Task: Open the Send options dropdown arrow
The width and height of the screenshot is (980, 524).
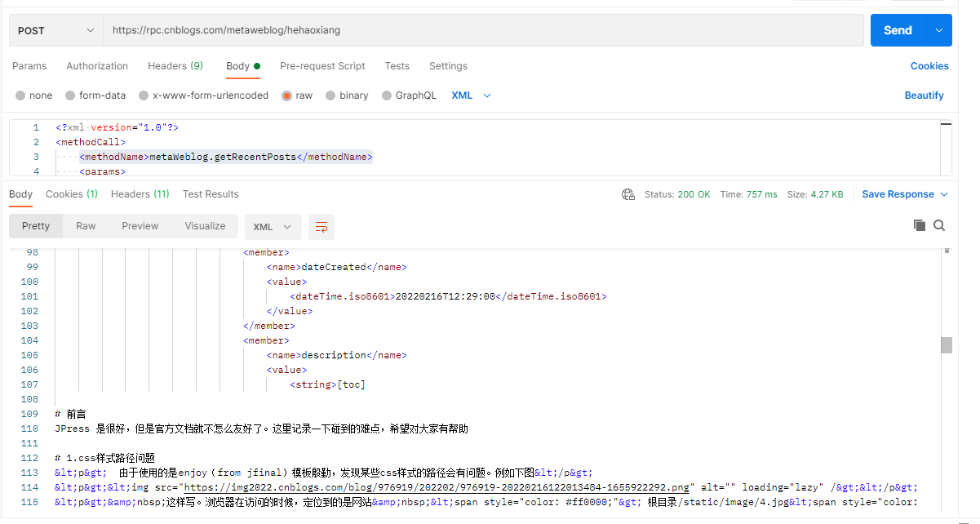Action: (x=939, y=30)
